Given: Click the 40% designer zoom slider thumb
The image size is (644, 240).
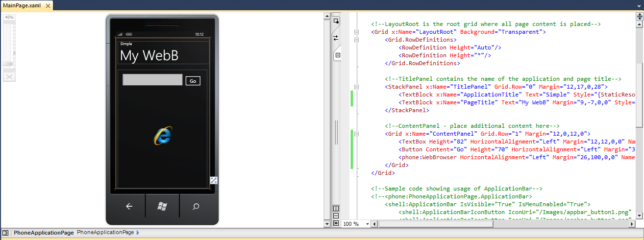Looking at the screenshot, I should click(x=8, y=64).
